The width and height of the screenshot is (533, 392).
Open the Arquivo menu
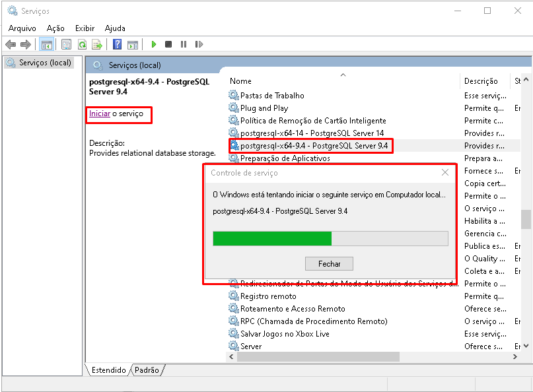coord(22,28)
